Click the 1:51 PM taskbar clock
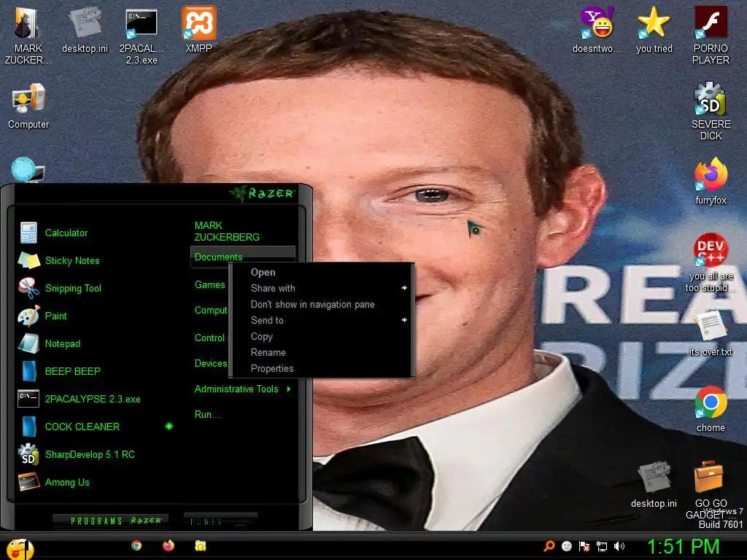The height and width of the screenshot is (560, 747). 683,546
